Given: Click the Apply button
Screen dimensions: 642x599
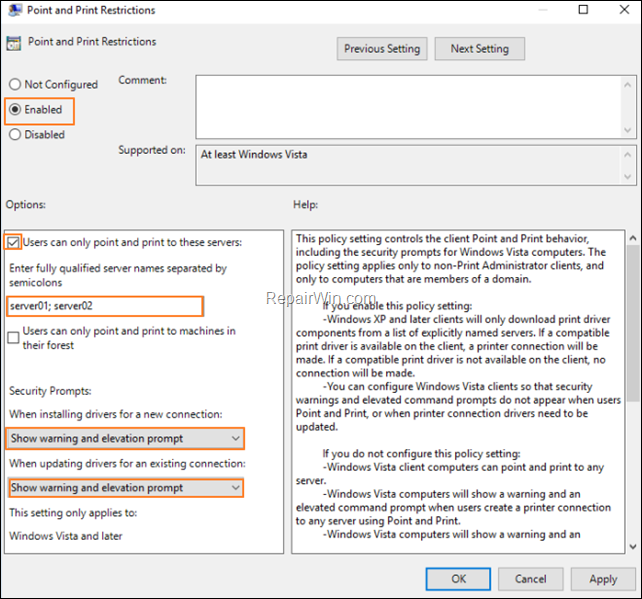Looking at the screenshot, I should 603,579.
